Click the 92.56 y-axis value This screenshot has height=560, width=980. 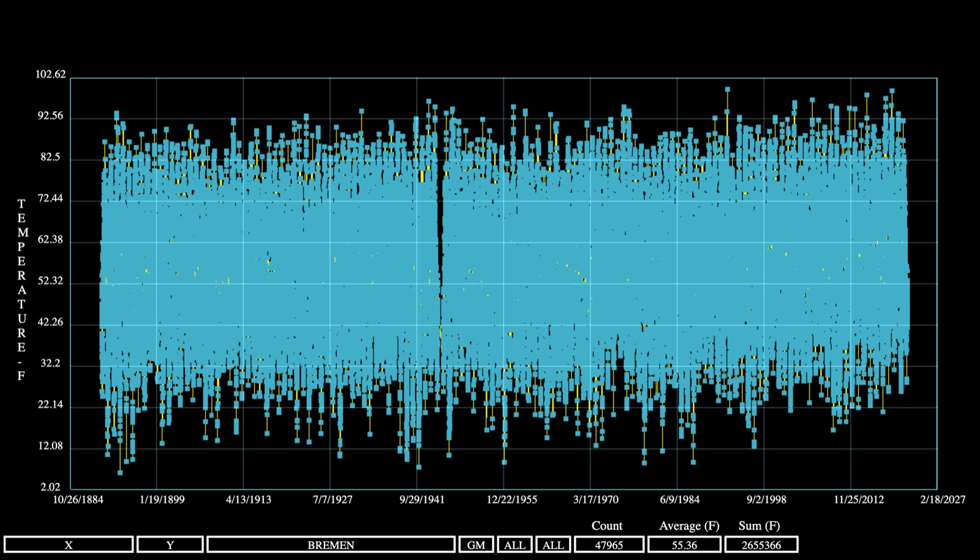click(50, 116)
